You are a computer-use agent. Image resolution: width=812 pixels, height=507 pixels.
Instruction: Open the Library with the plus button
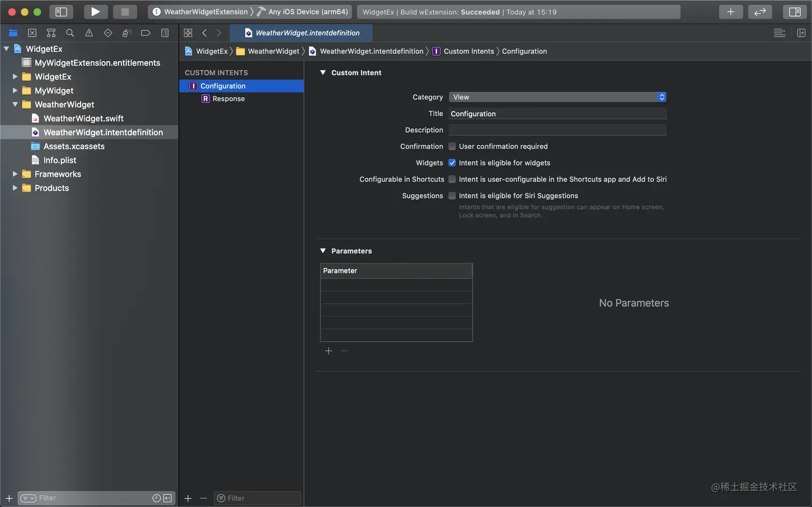[x=730, y=11]
